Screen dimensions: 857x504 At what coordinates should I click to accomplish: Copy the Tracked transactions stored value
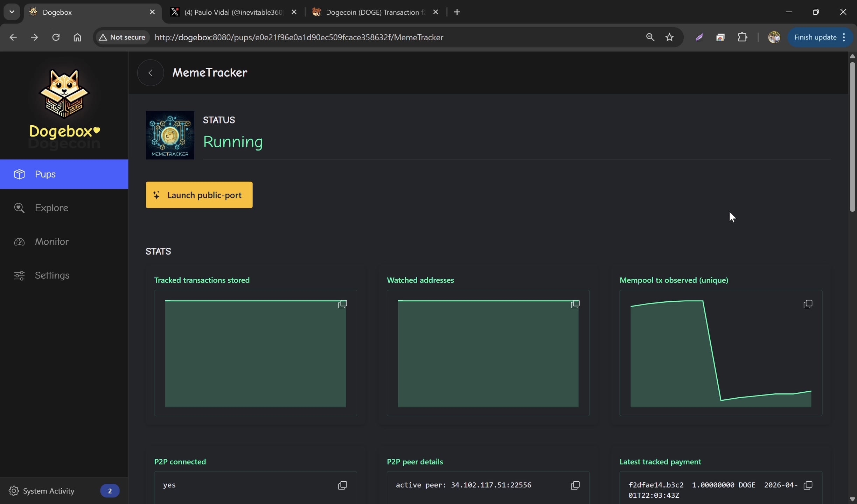point(342,304)
